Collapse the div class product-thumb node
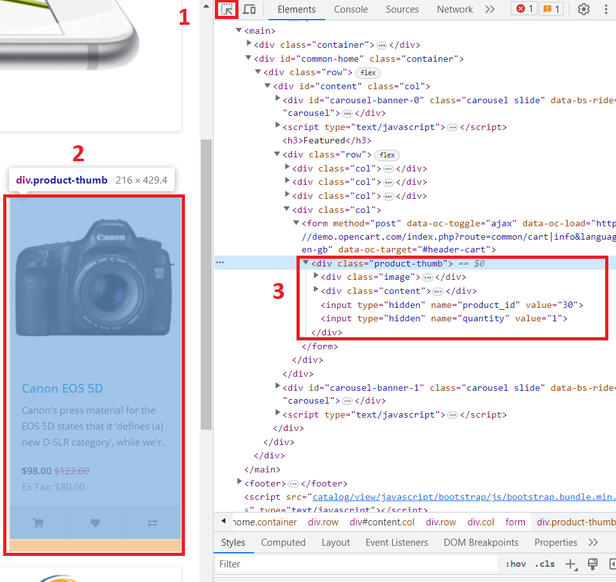The height and width of the screenshot is (582, 616). coord(306,263)
